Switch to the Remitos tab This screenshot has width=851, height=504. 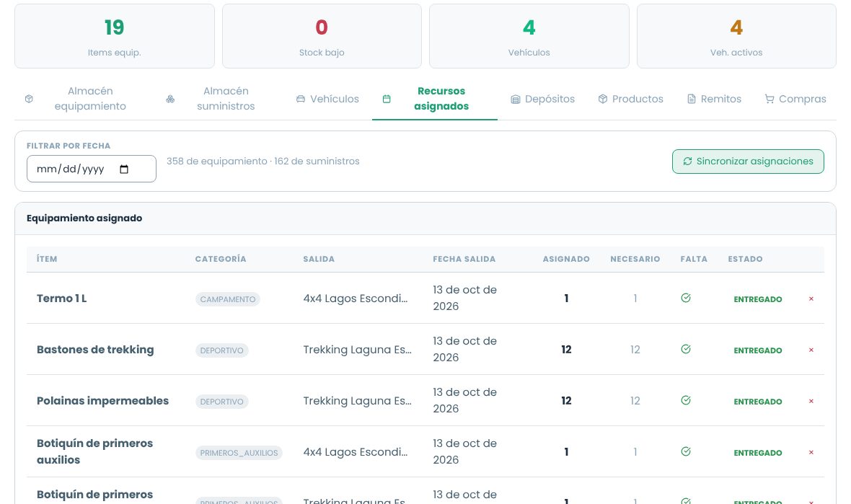(714, 99)
